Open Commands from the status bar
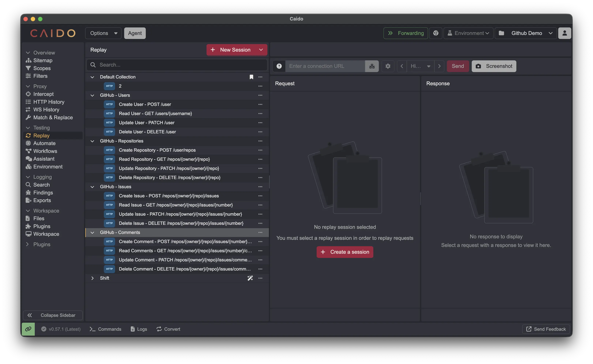 (x=105, y=329)
